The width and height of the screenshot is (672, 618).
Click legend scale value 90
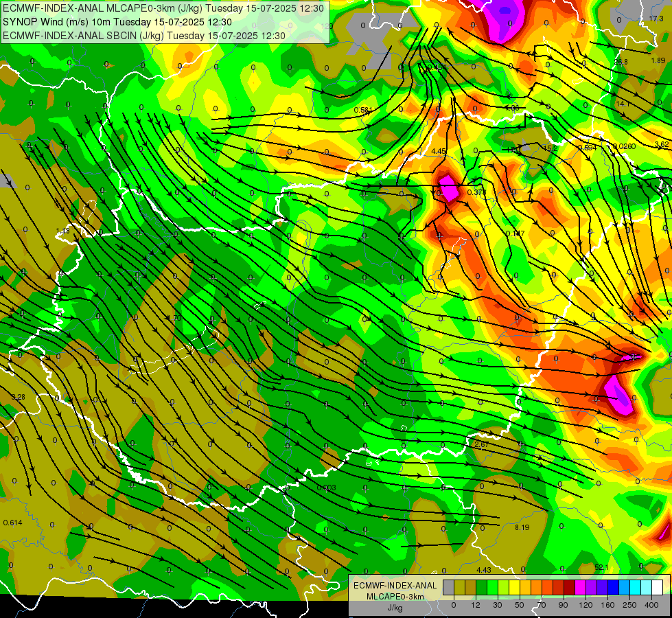pyautogui.click(x=563, y=605)
